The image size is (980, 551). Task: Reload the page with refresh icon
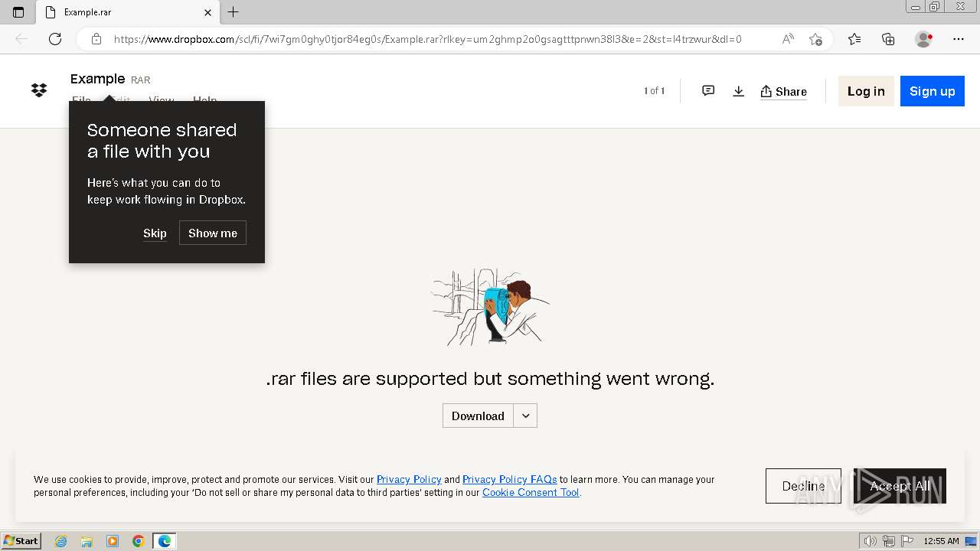pos(55,39)
